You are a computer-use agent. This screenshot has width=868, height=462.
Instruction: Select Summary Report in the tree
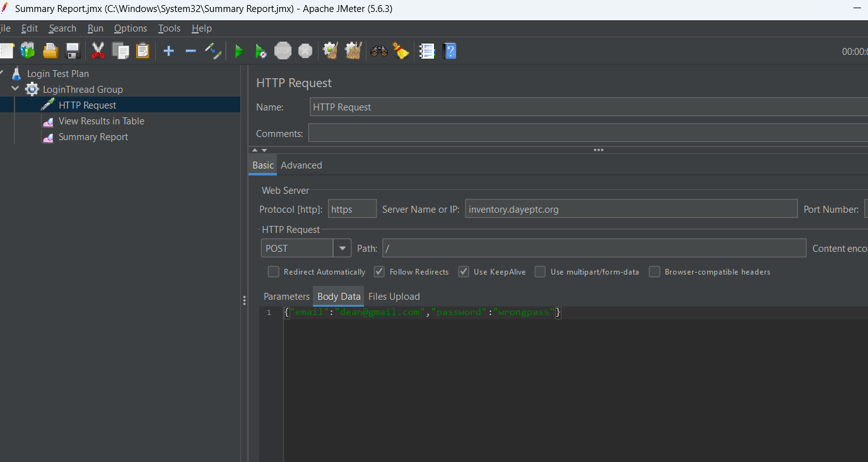[93, 137]
